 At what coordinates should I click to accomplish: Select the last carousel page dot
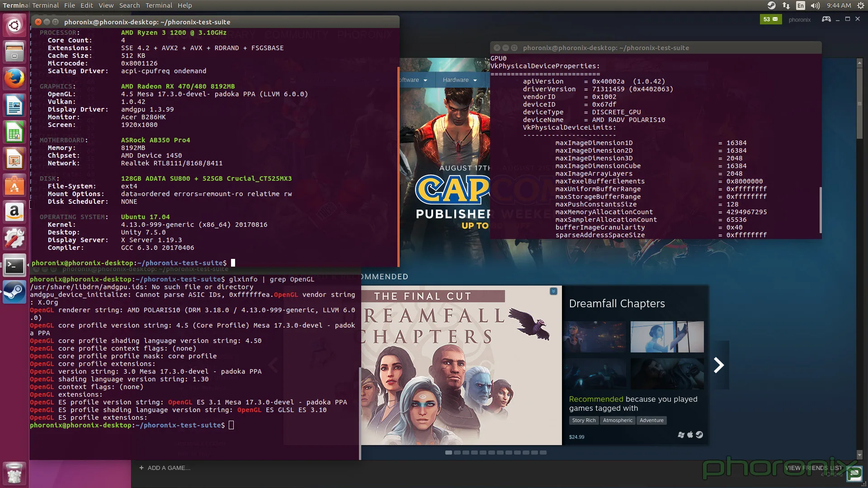click(543, 452)
